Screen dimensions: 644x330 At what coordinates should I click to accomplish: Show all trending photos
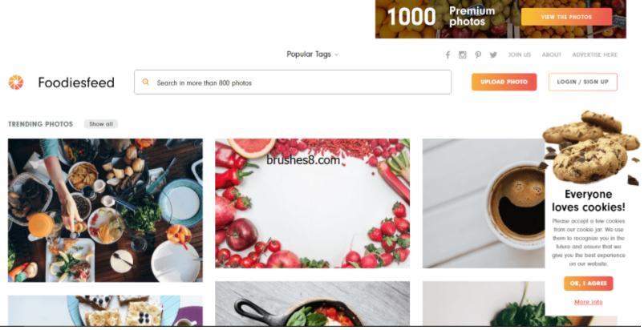(x=101, y=124)
